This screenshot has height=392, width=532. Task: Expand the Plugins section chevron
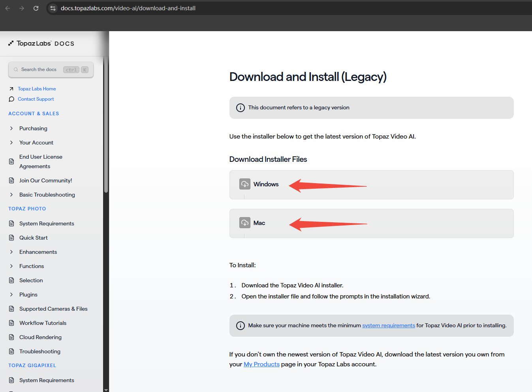11,294
